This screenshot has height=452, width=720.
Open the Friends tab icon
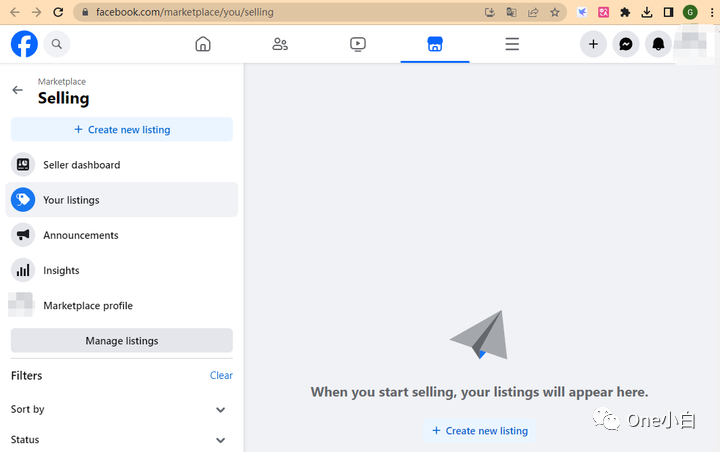tap(280, 44)
